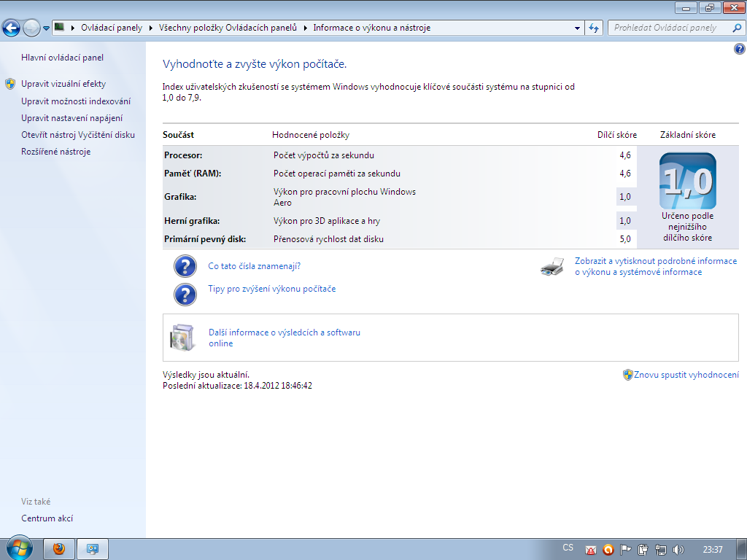Open Zobrazit a vytisknout podrobné informace link
Image resolution: width=747 pixels, height=560 pixels.
656,267
